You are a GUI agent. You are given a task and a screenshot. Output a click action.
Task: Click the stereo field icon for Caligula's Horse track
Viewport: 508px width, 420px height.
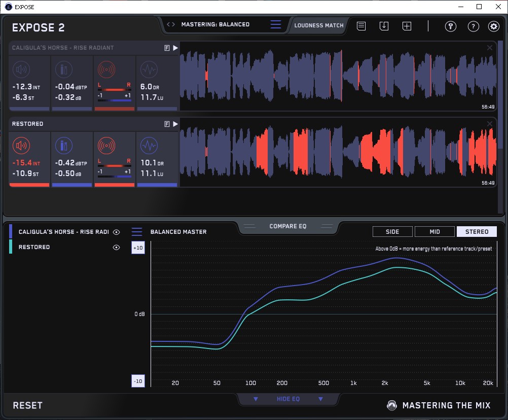(x=106, y=69)
